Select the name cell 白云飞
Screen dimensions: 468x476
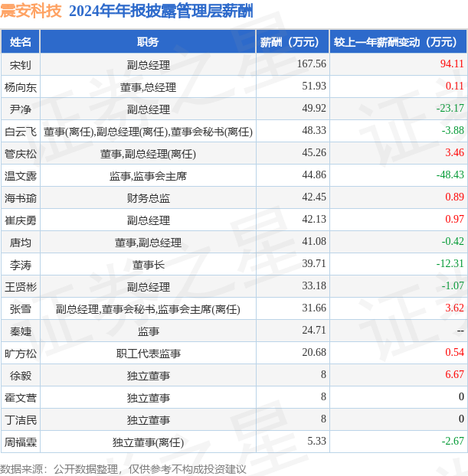pos(21,132)
